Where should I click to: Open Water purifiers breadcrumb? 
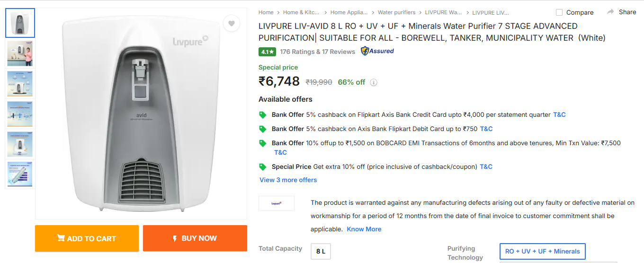coord(396,12)
